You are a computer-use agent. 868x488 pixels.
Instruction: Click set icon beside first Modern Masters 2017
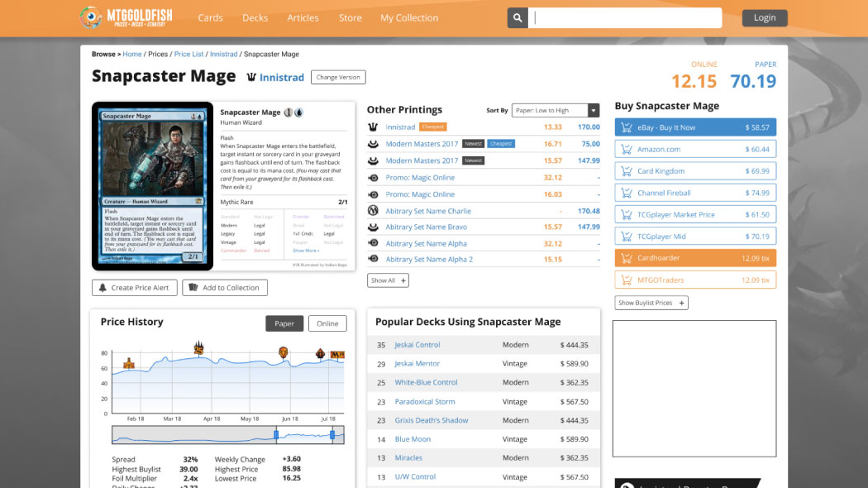[x=373, y=143]
